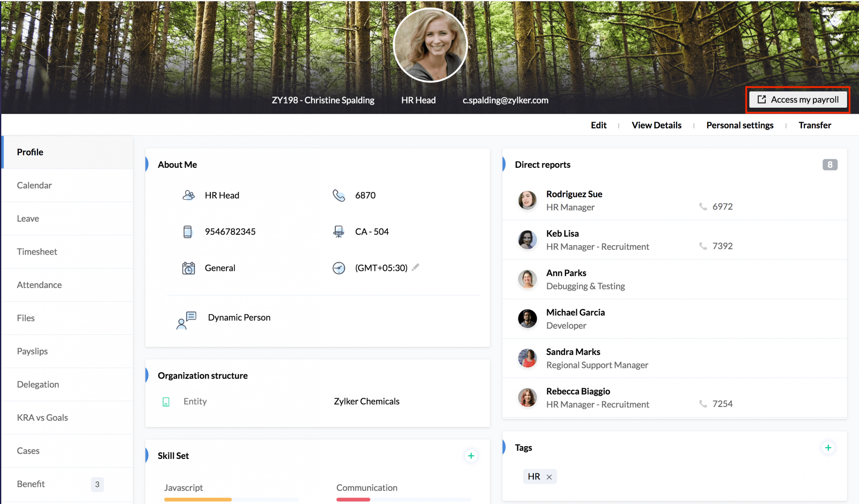
Task: Click the mobile phone icon beside 9546782345
Action: [188, 232]
